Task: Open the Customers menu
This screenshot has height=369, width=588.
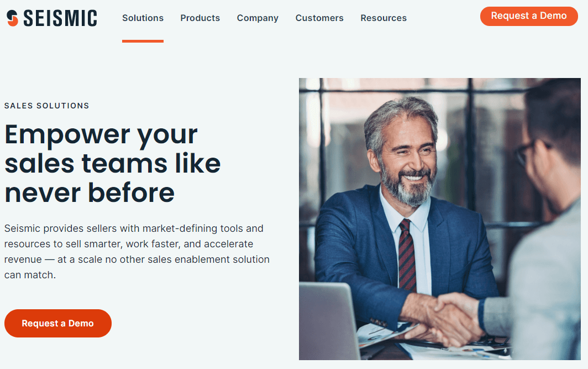Action: click(x=319, y=18)
